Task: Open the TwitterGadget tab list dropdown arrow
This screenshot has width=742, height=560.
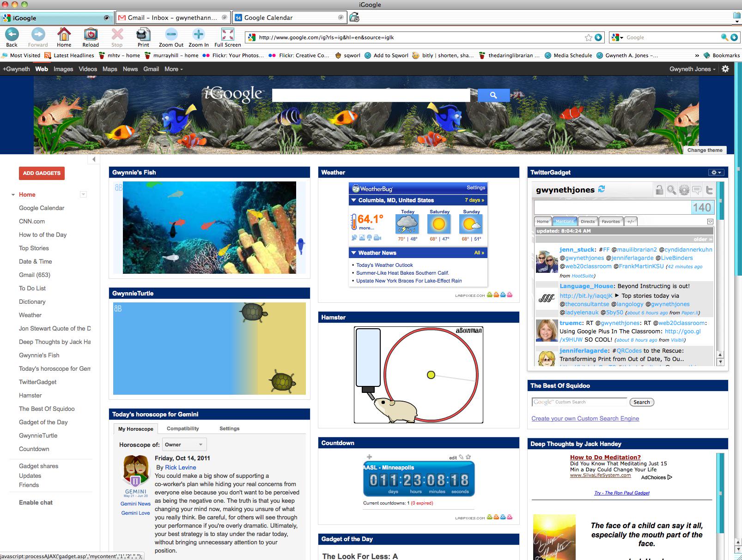Action: click(710, 222)
